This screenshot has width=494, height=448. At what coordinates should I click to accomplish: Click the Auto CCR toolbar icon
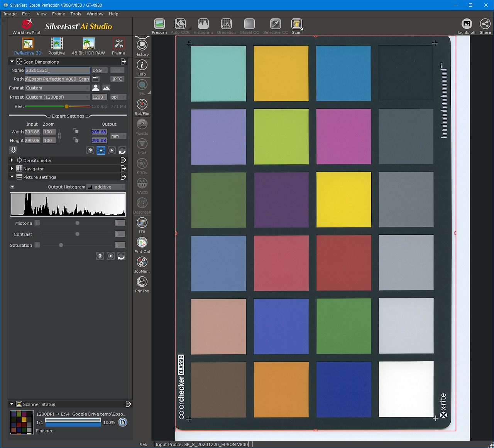[180, 24]
